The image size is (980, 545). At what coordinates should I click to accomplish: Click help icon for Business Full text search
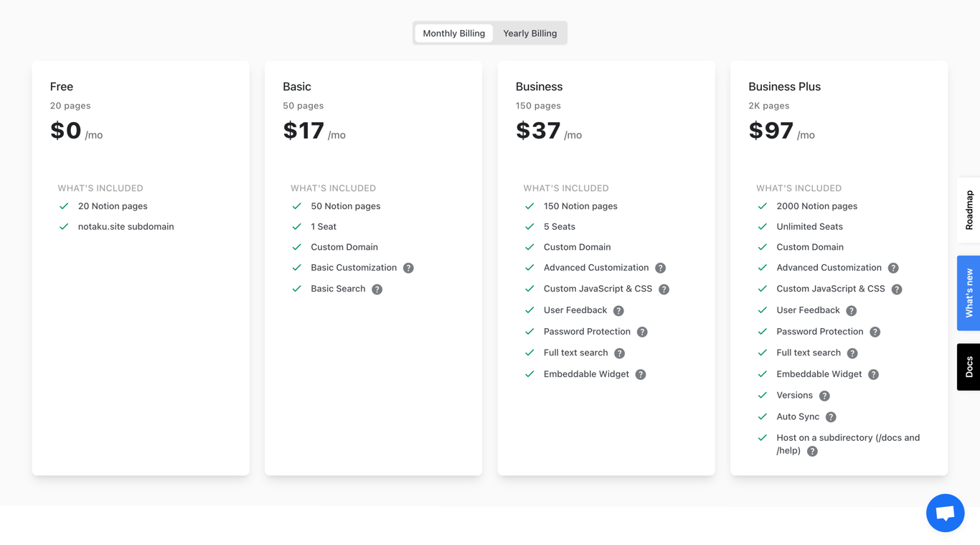[x=620, y=353]
